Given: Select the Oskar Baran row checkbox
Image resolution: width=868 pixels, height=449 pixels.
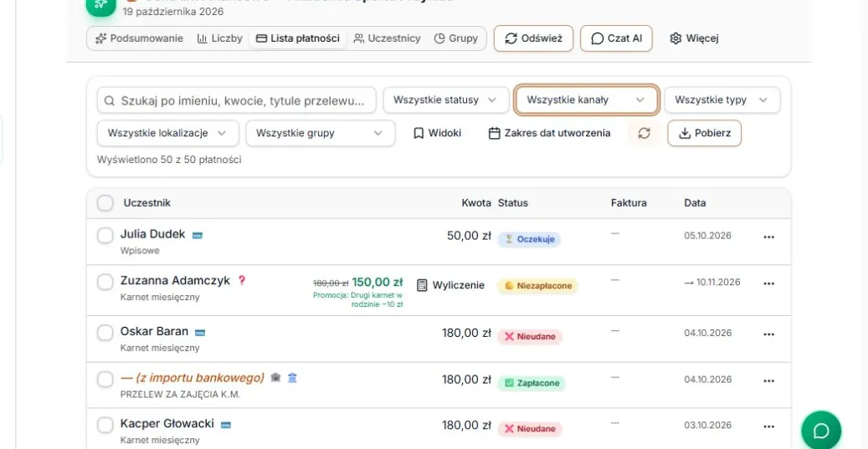Looking at the screenshot, I should (105, 333).
